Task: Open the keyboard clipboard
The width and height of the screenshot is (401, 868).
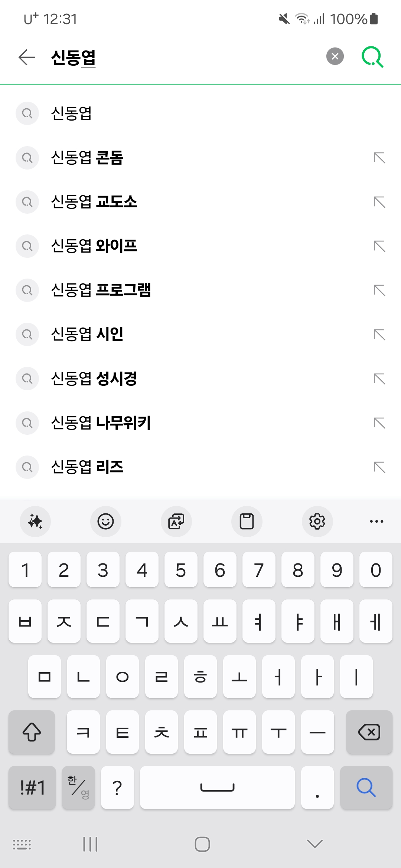Action: [x=247, y=521]
